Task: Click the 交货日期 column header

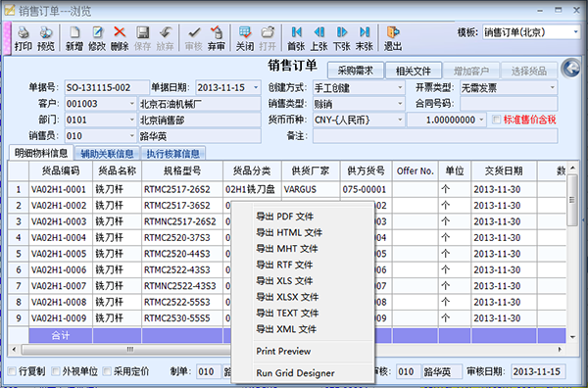Action: point(504,171)
